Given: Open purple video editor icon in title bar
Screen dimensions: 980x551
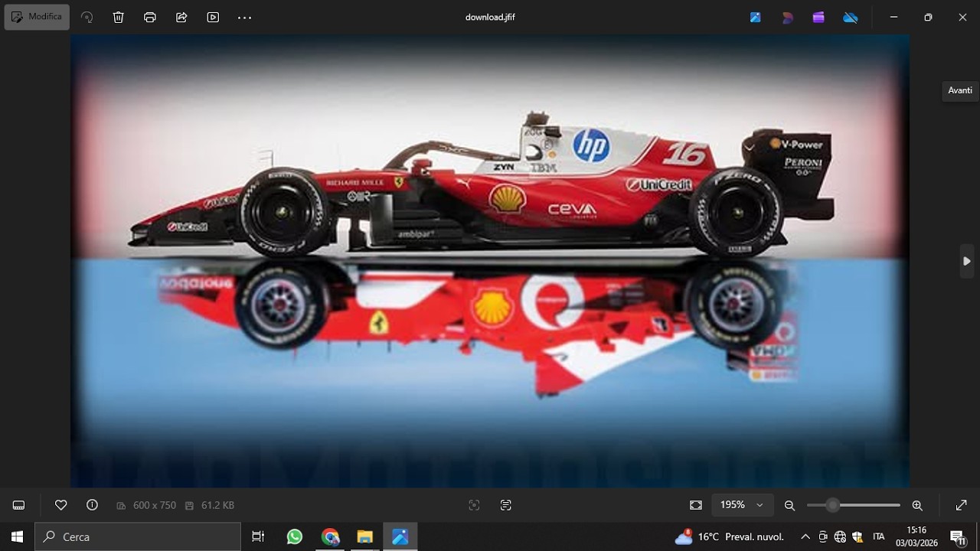Looking at the screenshot, I should (818, 17).
